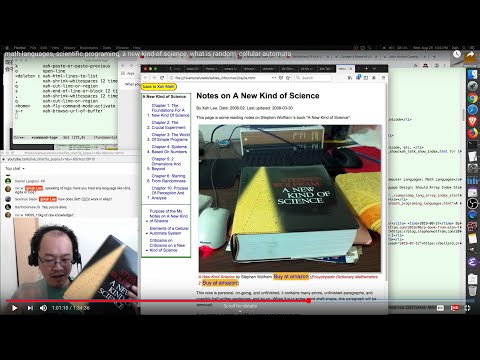Click Firefox back arrow button
The width and height of the screenshot is (480, 360).
146,78
